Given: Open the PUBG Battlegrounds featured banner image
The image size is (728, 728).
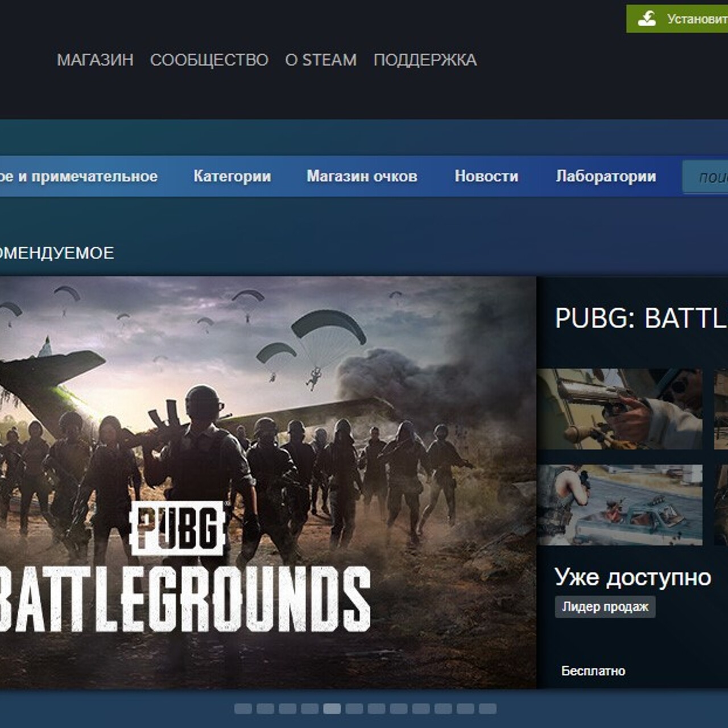Looking at the screenshot, I should [268, 482].
